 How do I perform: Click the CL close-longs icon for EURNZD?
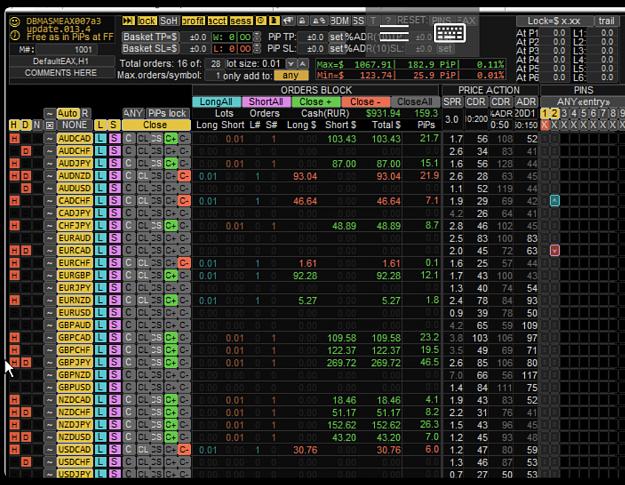pos(143,300)
